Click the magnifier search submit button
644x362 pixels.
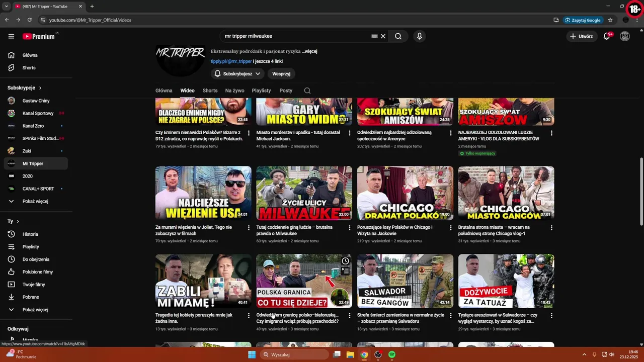(398, 36)
